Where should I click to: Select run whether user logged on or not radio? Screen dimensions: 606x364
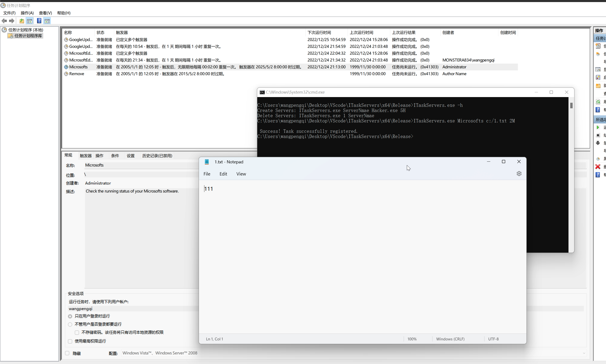70,325
